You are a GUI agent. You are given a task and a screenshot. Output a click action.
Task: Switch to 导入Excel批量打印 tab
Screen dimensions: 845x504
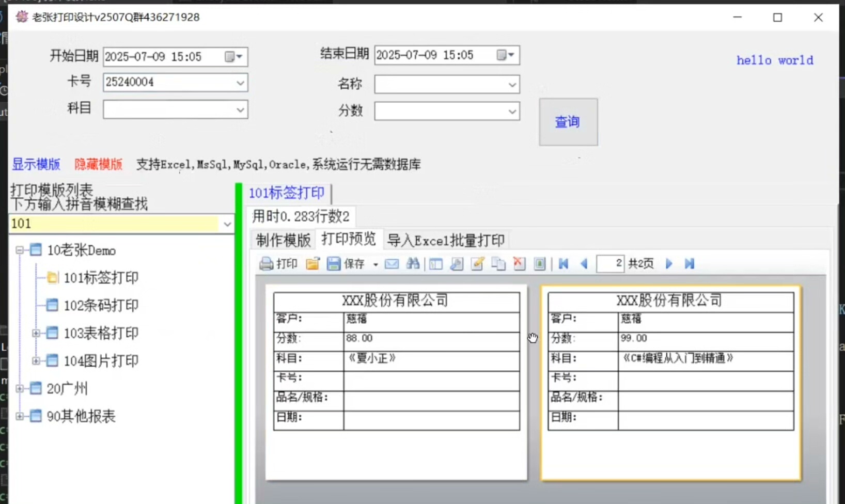tap(445, 240)
